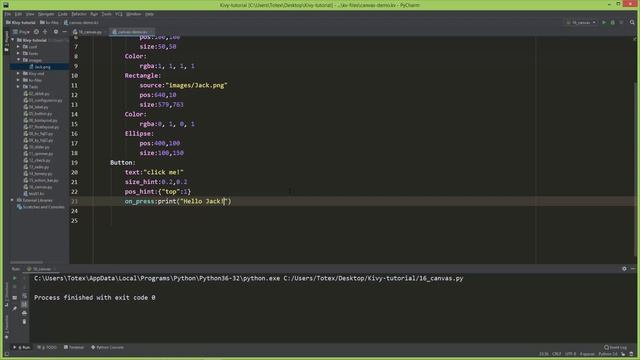Open the 16_canvas run configuration dropdown
The height and width of the screenshot is (360, 640).
(x=581, y=22)
